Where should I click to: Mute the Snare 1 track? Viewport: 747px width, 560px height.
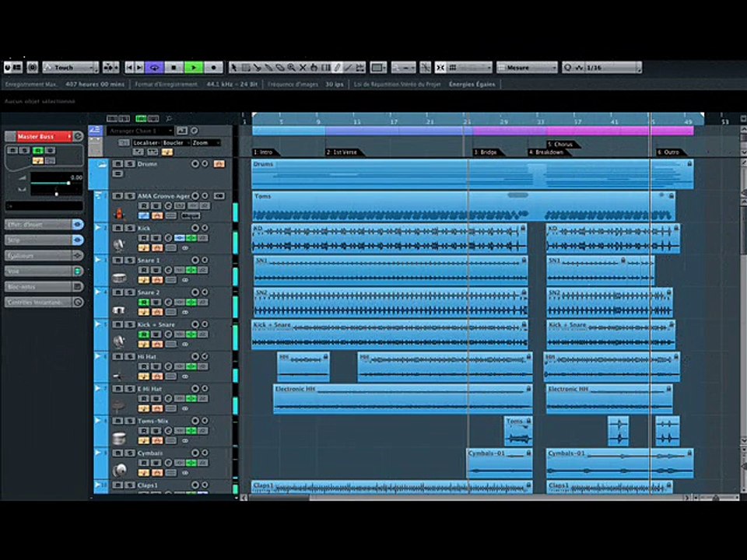pyautogui.click(x=117, y=260)
